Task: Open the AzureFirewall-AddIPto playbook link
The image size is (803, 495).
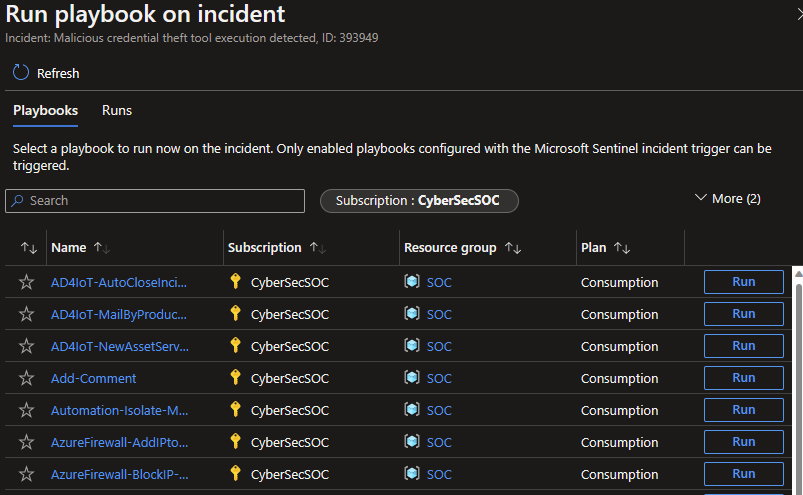Action: coord(119,442)
